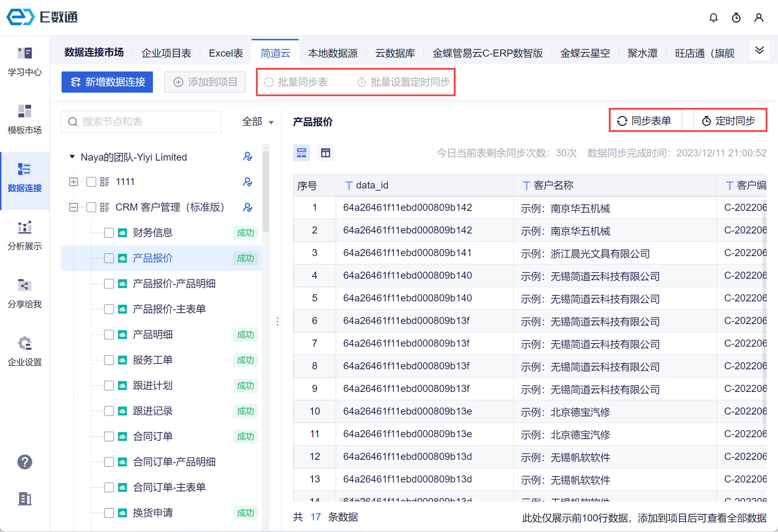Expand more data source tabs chevron
778x532 pixels.
coord(759,50)
